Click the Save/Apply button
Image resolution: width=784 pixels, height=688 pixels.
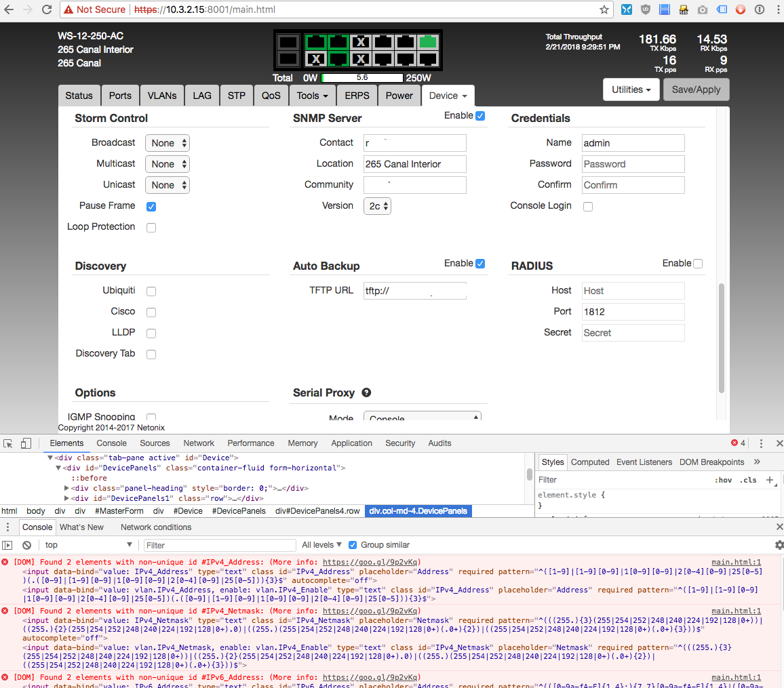click(x=696, y=89)
